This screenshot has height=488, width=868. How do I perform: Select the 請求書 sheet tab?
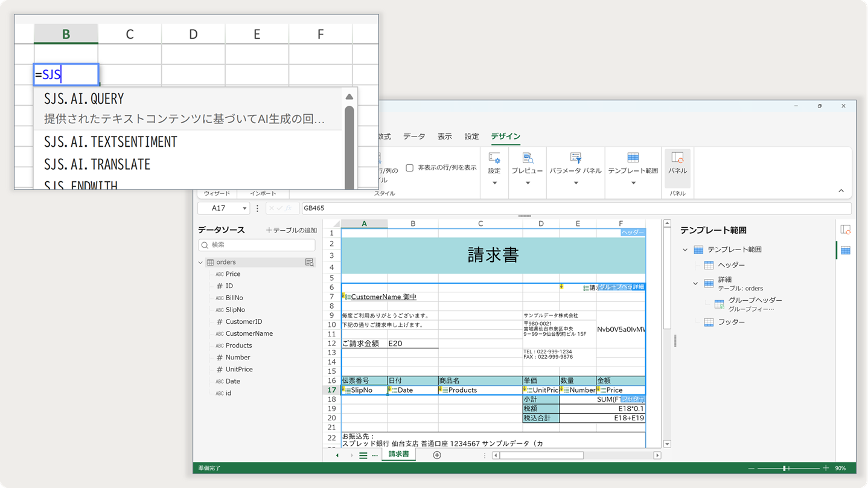[x=398, y=454]
